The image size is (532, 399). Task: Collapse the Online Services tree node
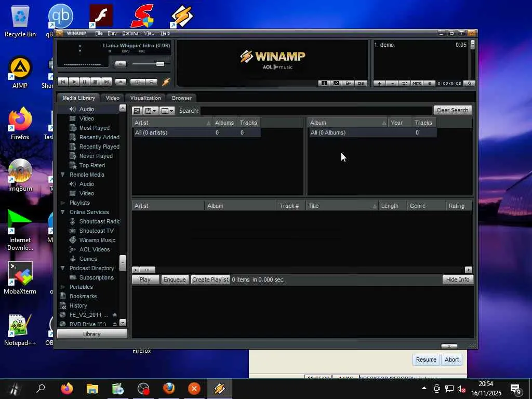[x=62, y=212]
